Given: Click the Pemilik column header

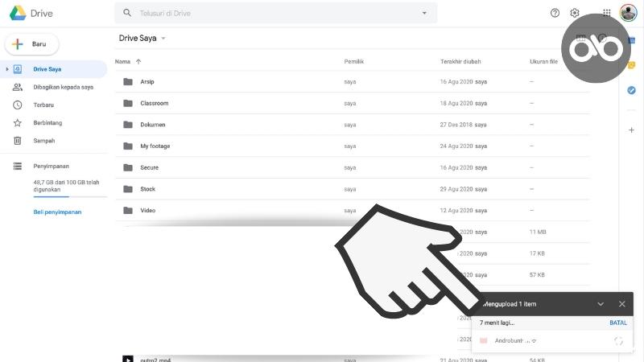Looking at the screenshot, I should coord(353,62).
